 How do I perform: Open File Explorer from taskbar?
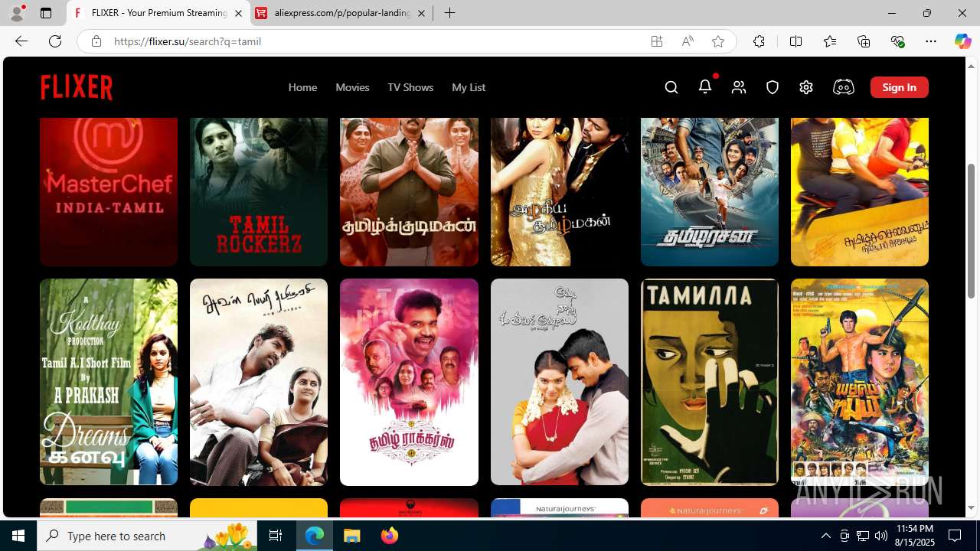352,536
